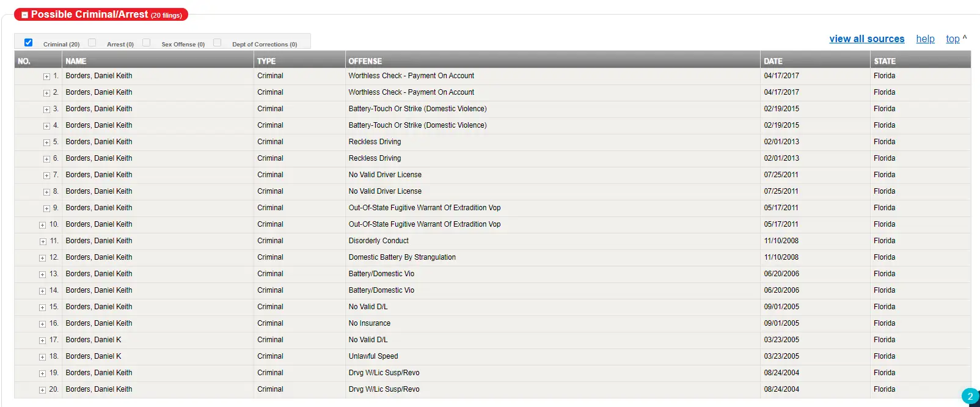Expand record 16 No Insurance entry
This screenshot has height=407, width=980.
43,324
